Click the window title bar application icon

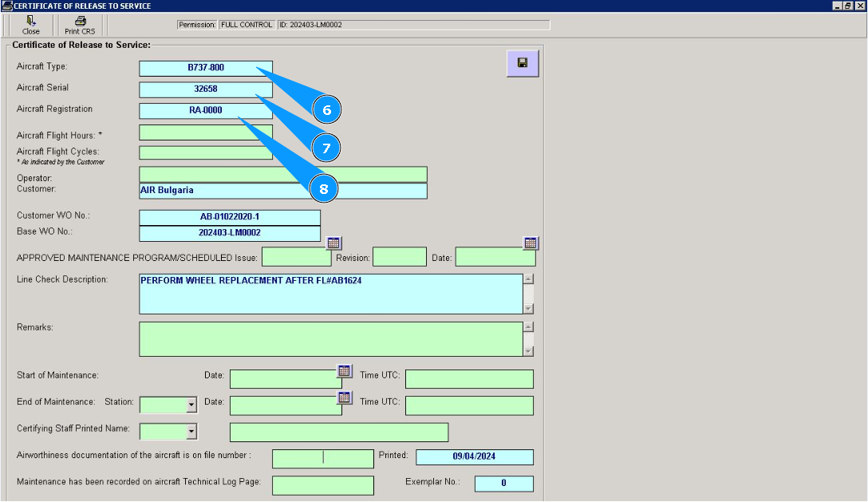click(x=6, y=6)
